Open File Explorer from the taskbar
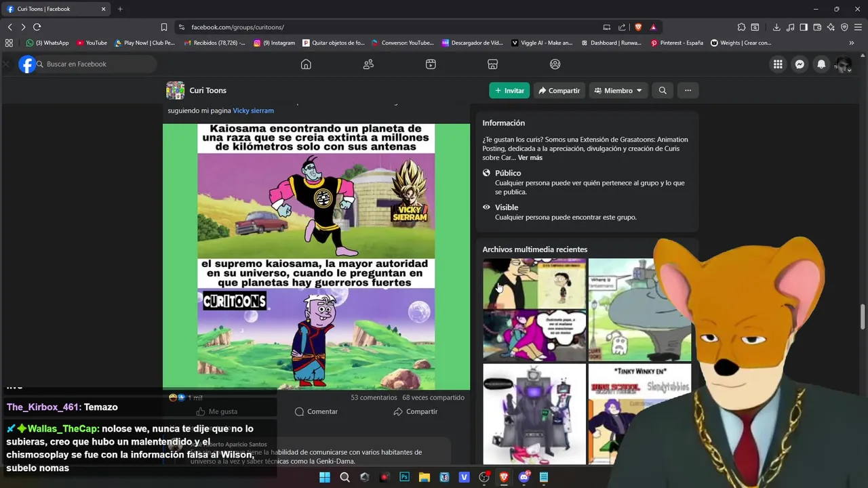The image size is (868, 488). point(424,477)
